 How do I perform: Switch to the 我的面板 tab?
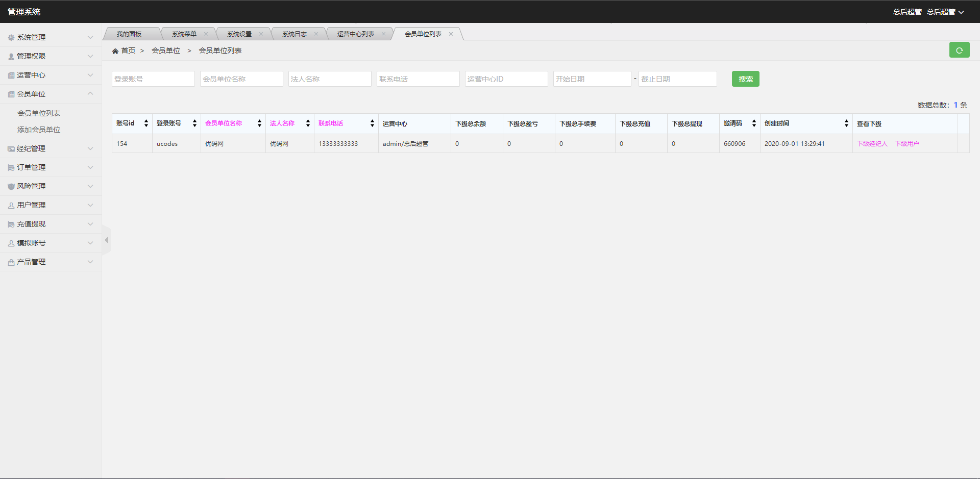(129, 34)
